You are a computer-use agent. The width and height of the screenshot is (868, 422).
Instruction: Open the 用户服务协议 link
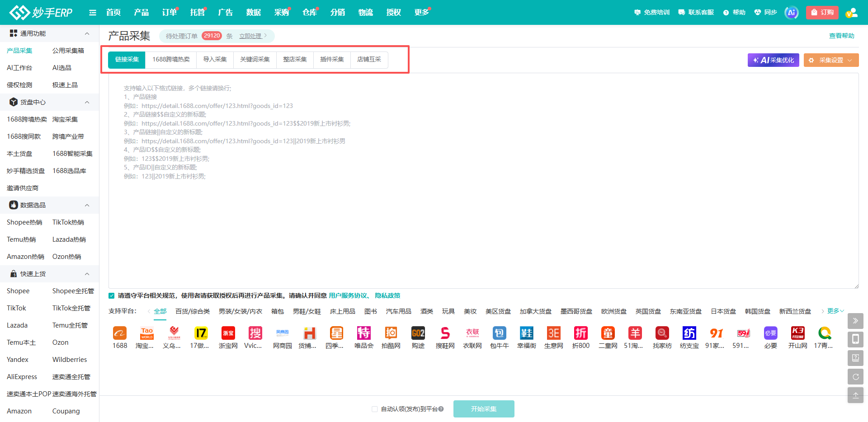click(348, 295)
